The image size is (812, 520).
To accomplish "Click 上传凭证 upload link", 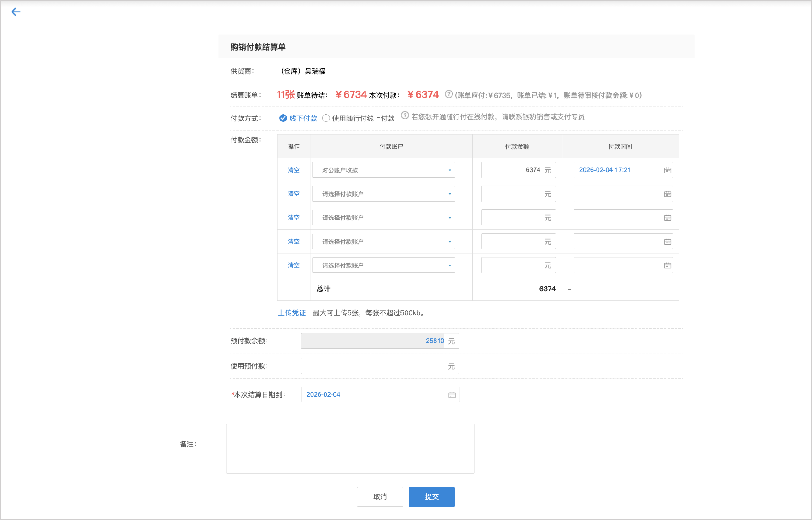I will pyautogui.click(x=292, y=313).
